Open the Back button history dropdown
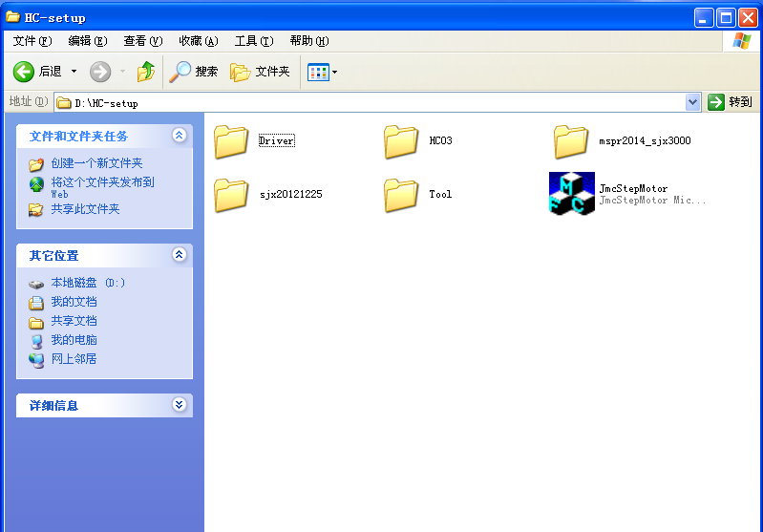This screenshot has width=763, height=532. point(74,72)
